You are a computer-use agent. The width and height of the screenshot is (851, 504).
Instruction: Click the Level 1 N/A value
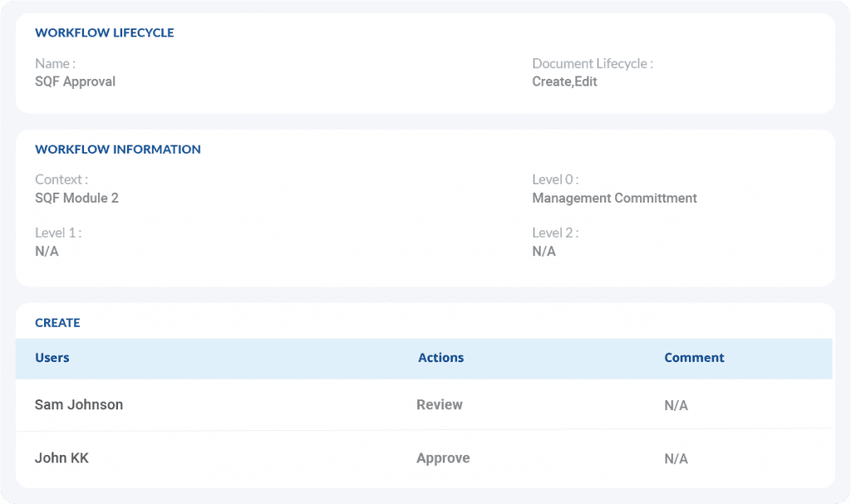[47, 251]
